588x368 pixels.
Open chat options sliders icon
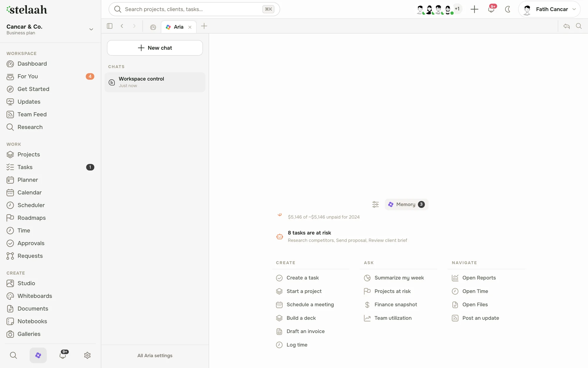pyautogui.click(x=375, y=204)
